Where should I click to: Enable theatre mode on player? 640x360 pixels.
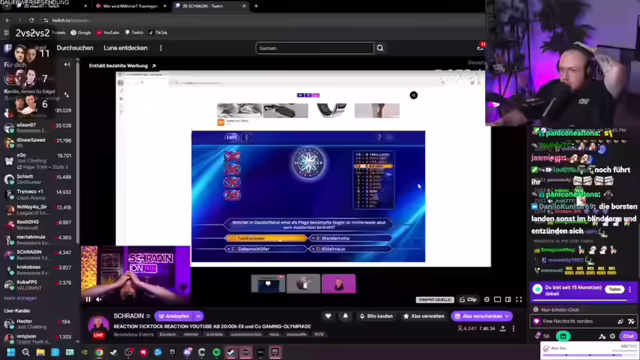point(508,299)
